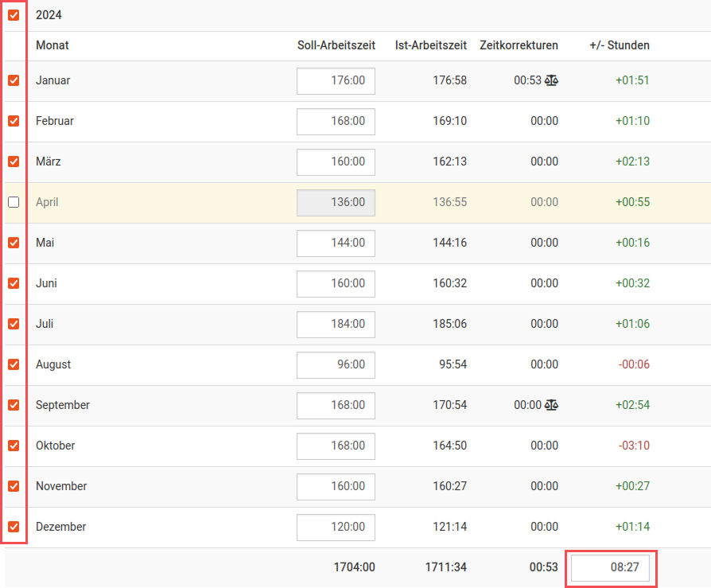Enable the April checkbox

tap(14, 202)
